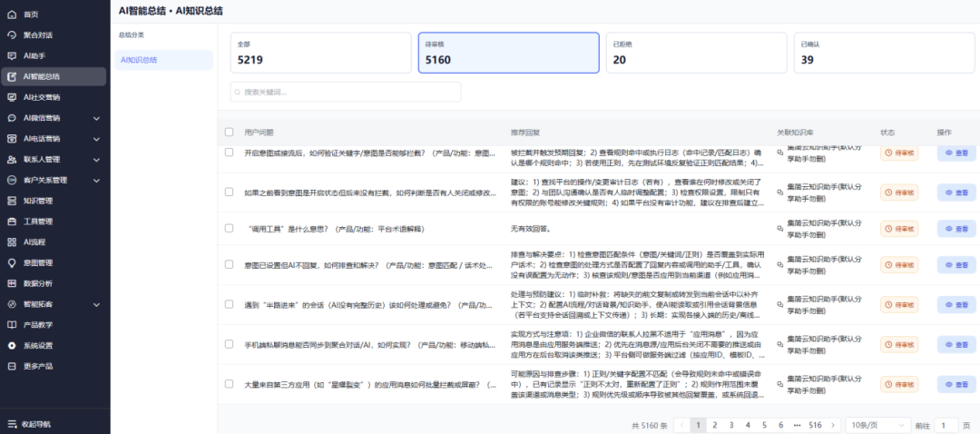Click 查看 for the 大量来自第三方应用 row
The height and width of the screenshot is (434, 980).
956,385
